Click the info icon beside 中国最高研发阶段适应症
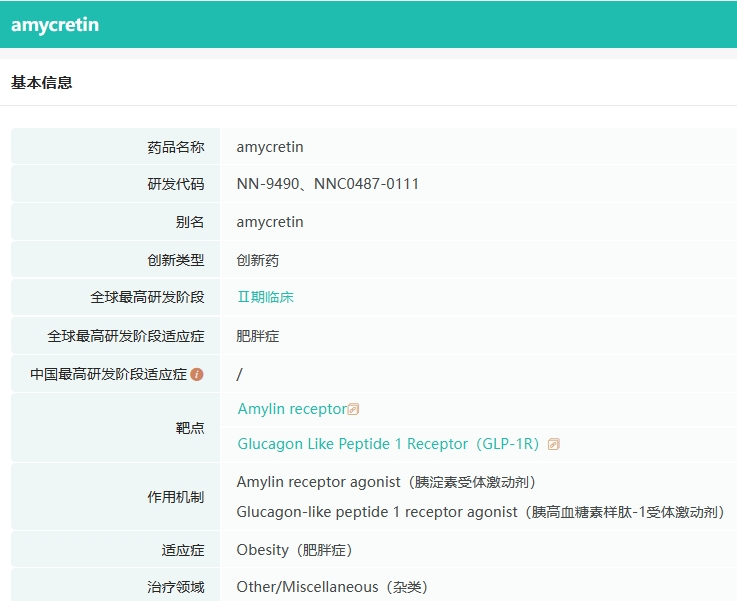Viewport: 737px width, 601px height. [x=196, y=375]
